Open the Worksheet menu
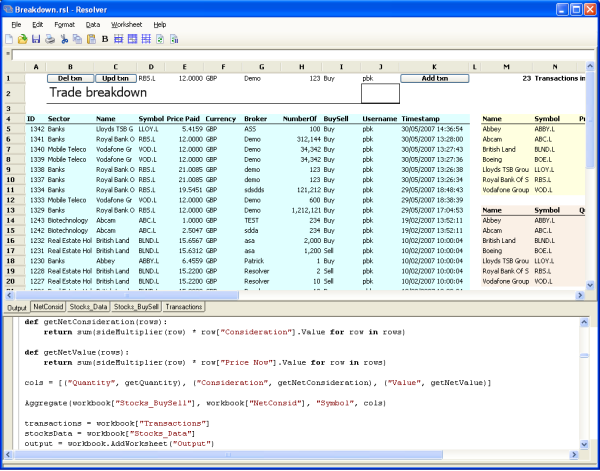Screen dimensions: 600x471 (128, 23)
